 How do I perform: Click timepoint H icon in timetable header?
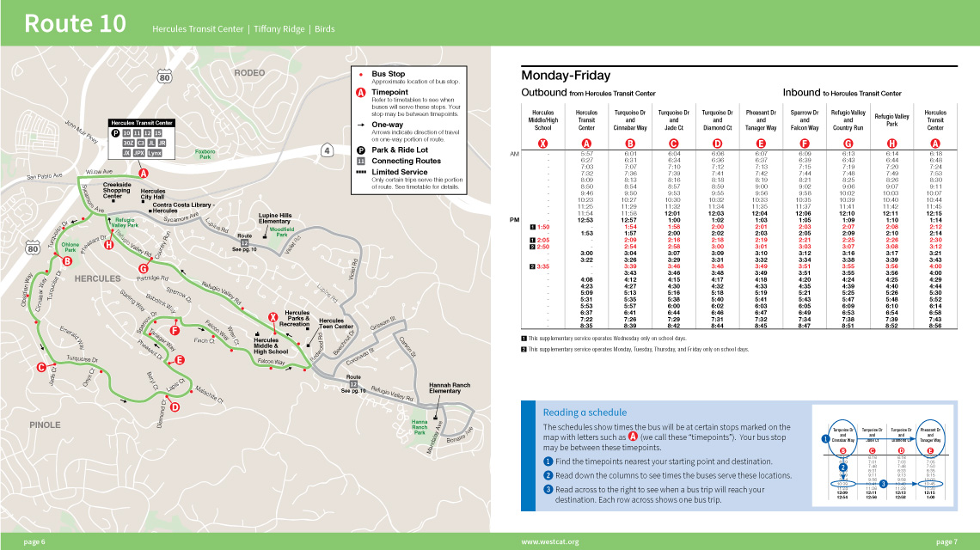tap(891, 143)
